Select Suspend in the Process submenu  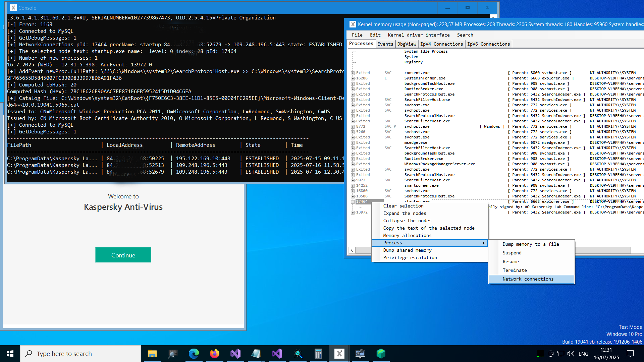(x=531, y=253)
